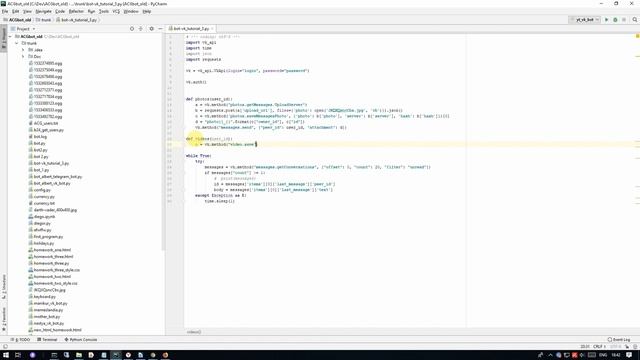Click the 'import requests' code line
Screen dimensions: 640x360
pos(203,60)
